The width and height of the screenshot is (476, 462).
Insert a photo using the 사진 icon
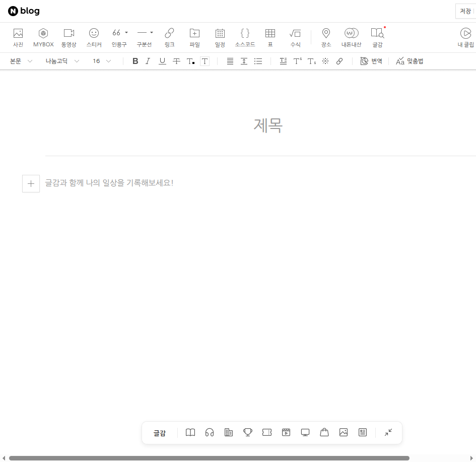tap(18, 37)
